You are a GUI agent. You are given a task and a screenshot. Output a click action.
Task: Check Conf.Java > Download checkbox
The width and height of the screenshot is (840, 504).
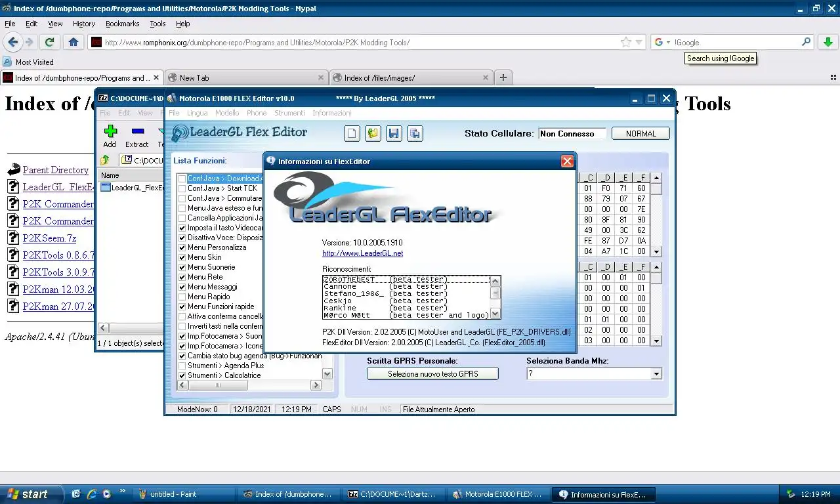coord(182,178)
